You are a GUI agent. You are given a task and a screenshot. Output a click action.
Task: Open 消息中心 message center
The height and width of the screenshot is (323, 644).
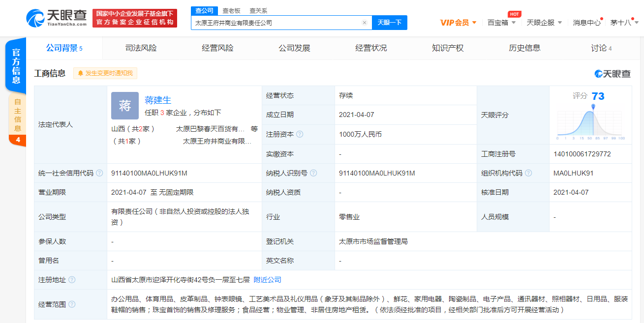pos(586,23)
